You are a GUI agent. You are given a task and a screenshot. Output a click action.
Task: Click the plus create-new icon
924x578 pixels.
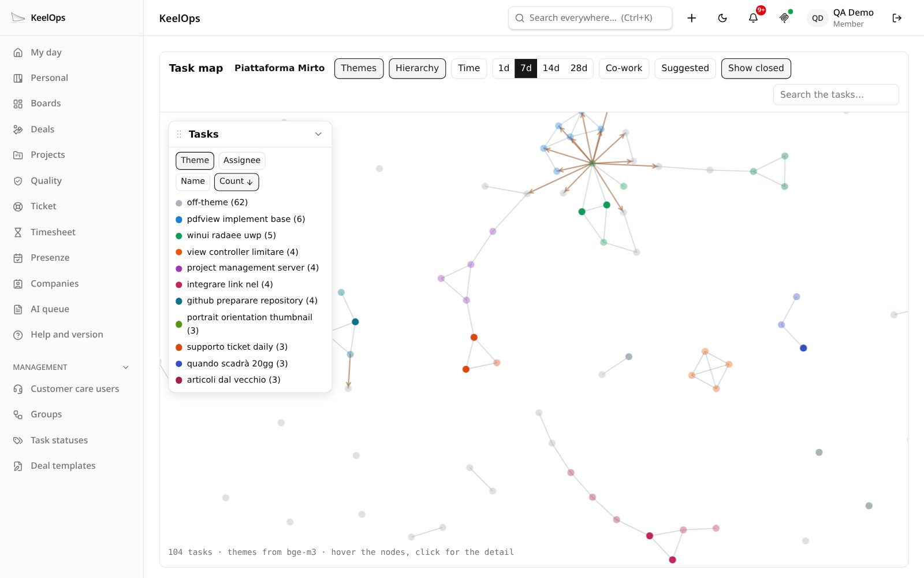pos(691,18)
